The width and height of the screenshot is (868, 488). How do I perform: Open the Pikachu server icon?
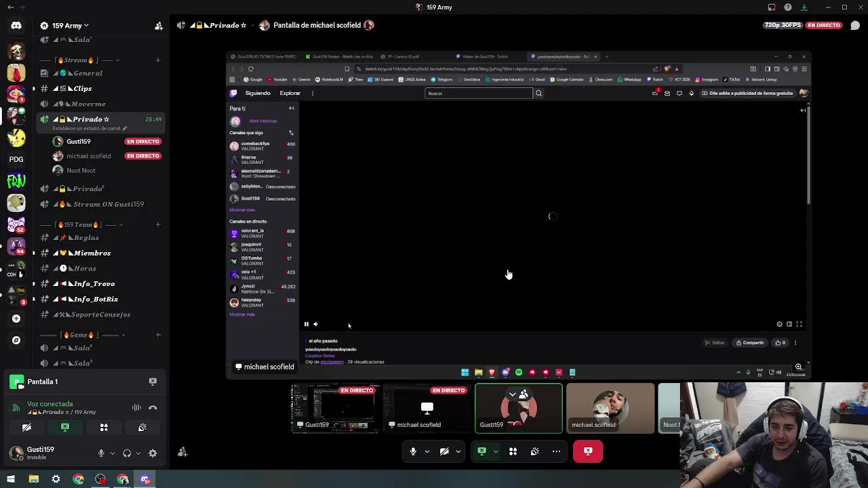pyautogui.click(x=16, y=138)
